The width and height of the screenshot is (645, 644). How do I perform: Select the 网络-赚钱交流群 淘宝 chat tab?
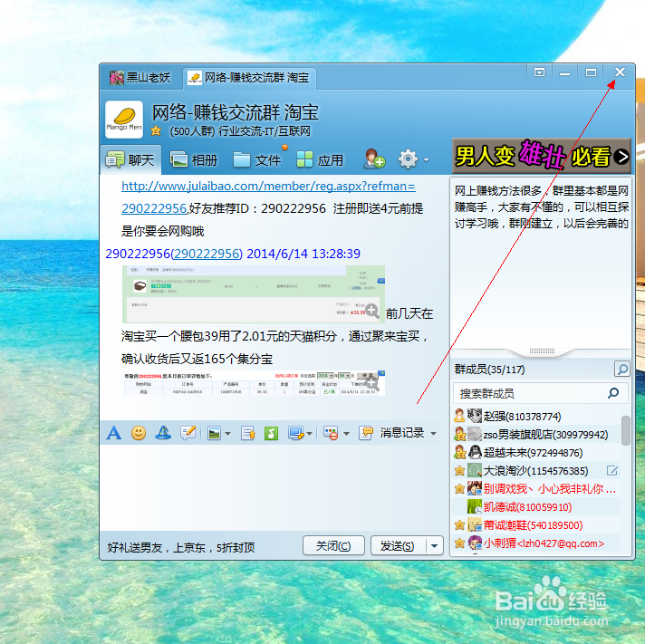(249, 78)
